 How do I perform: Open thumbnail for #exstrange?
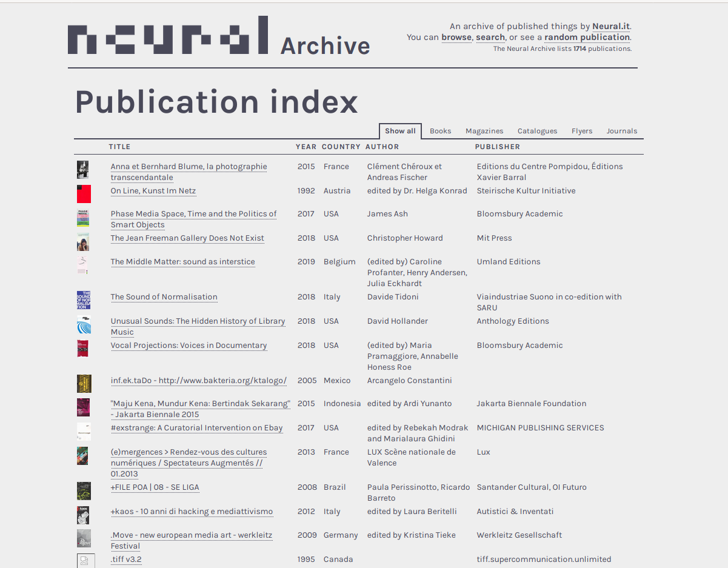tap(84, 431)
